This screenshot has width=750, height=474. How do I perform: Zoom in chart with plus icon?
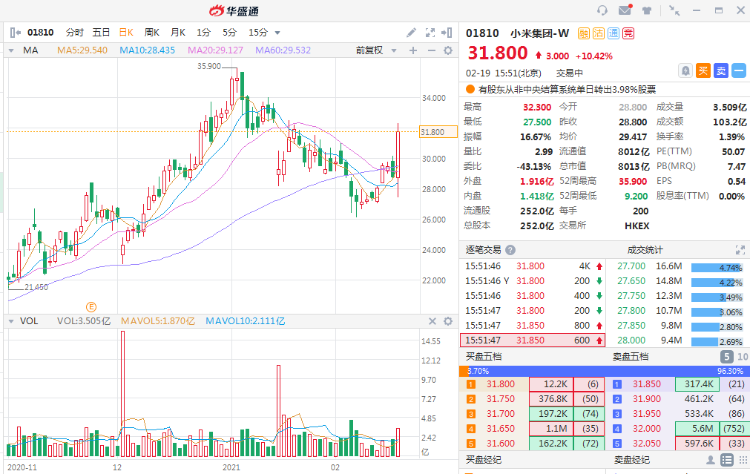[x=413, y=50]
